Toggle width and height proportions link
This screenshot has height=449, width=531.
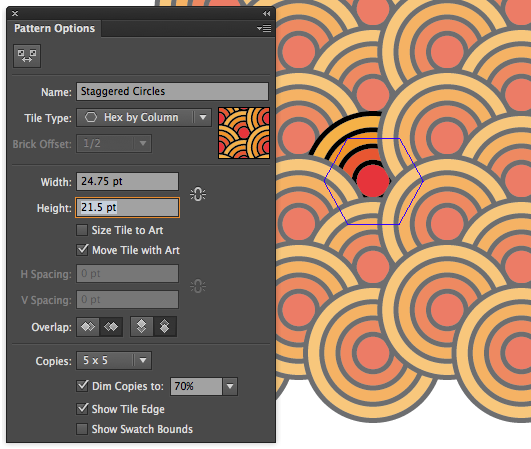click(x=198, y=194)
